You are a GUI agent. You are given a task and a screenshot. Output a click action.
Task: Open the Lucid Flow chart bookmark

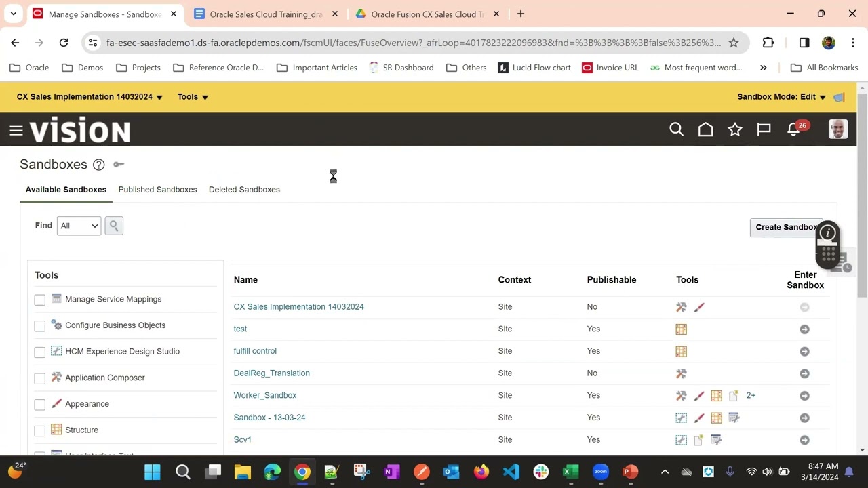coord(534,68)
